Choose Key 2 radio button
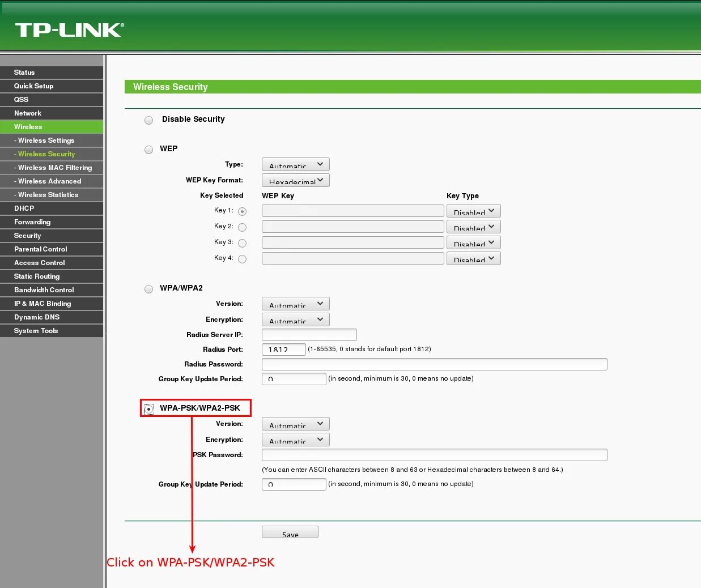Viewport: 701px width, 588px height. tap(243, 227)
